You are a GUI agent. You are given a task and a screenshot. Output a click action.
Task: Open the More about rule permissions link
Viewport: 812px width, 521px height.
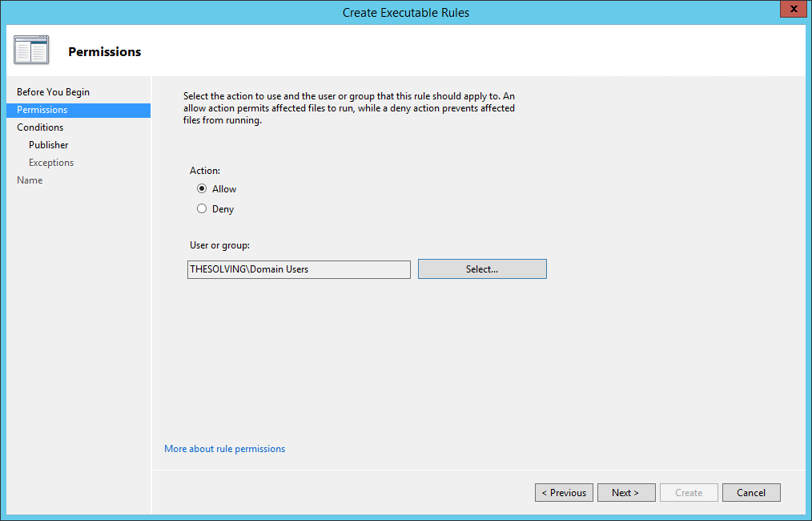coord(225,448)
